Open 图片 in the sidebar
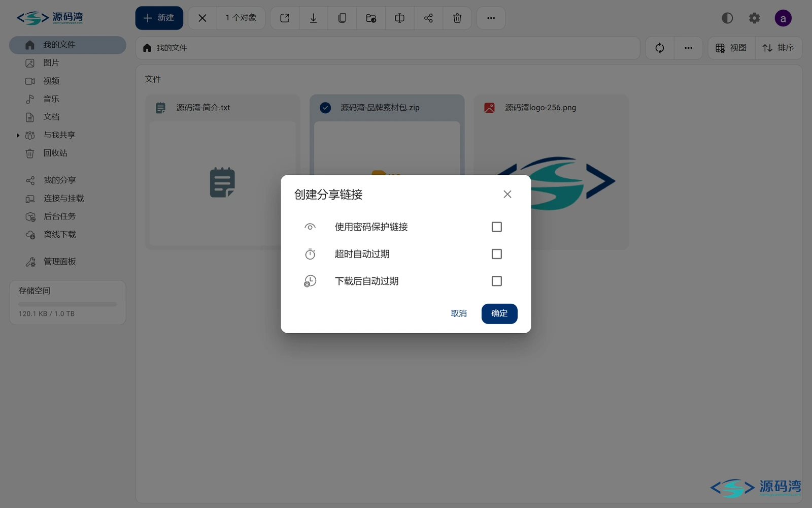This screenshot has height=508, width=812. click(67, 63)
